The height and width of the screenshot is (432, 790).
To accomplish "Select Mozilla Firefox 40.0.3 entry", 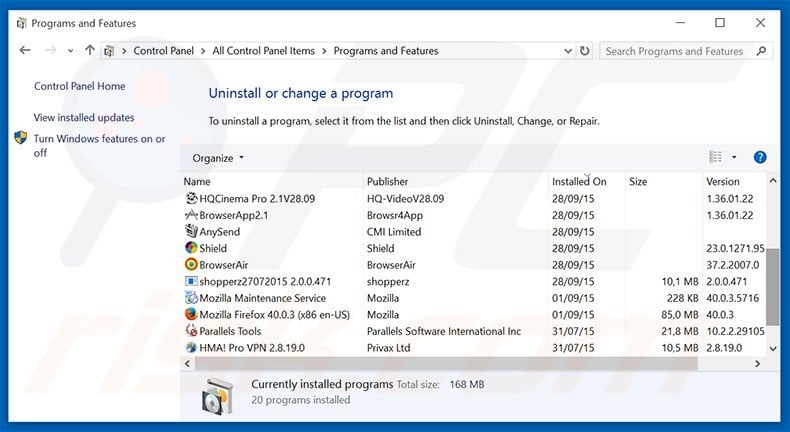I will coord(275,315).
